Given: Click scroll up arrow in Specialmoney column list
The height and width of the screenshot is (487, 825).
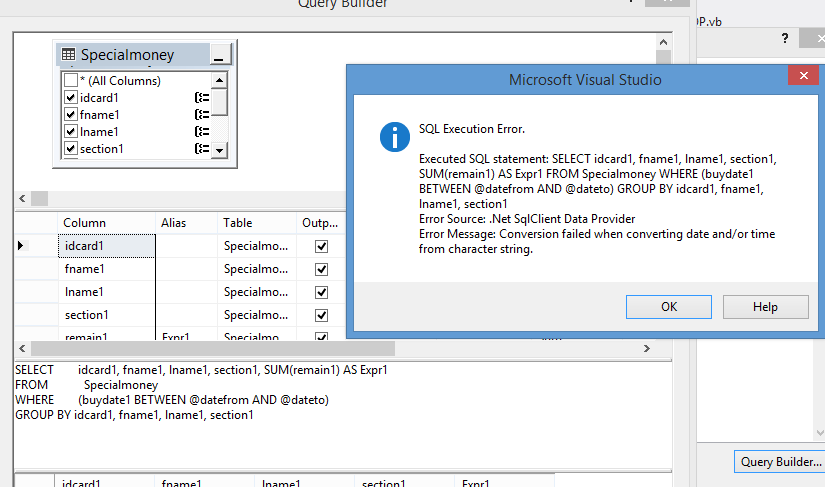Looking at the screenshot, I should coord(219,80).
